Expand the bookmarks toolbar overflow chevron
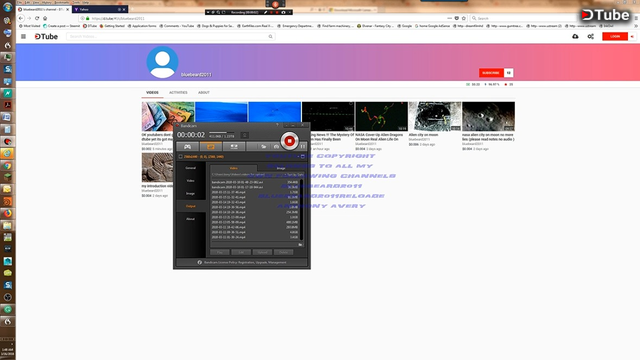Image resolution: width=640 pixels, height=360 pixels. pyautogui.click(x=636, y=26)
